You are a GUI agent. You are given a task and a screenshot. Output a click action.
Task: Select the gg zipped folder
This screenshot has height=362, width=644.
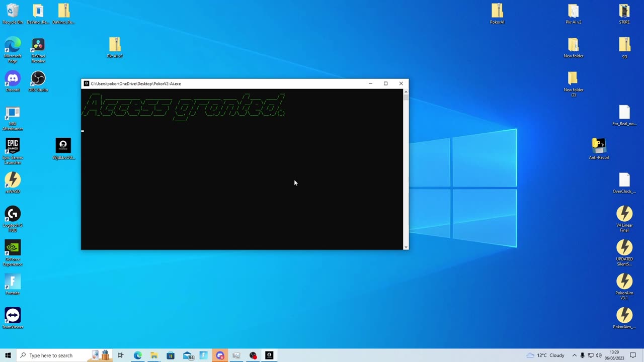pos(624,48)
